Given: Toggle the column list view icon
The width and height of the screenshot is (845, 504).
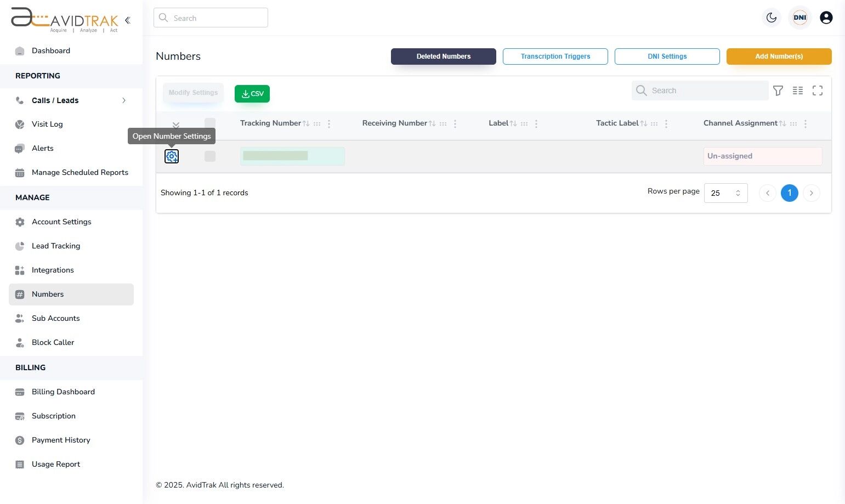Looking at the screenshot, I should coord(798,90).
